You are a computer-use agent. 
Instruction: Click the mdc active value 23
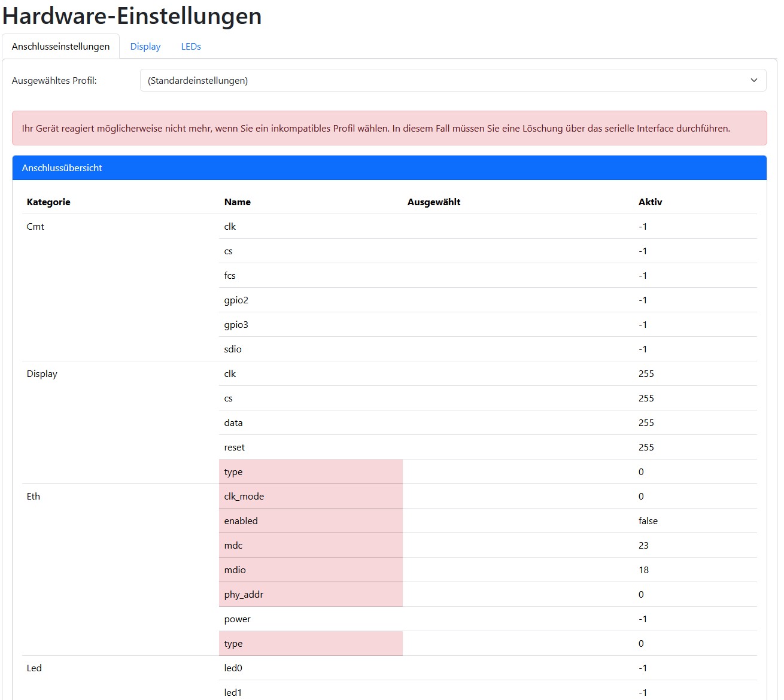click(643, 546)
